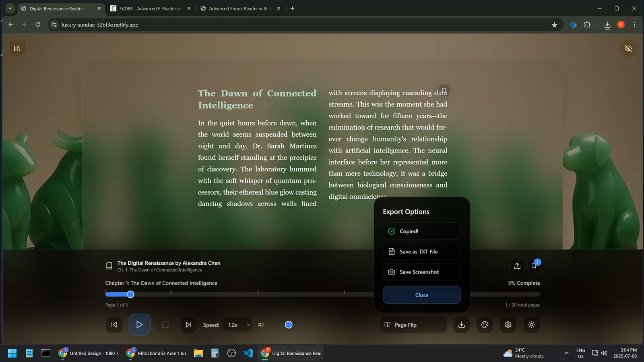
Task: Click the Copied! export option
Action: click(x=422, y=231)
